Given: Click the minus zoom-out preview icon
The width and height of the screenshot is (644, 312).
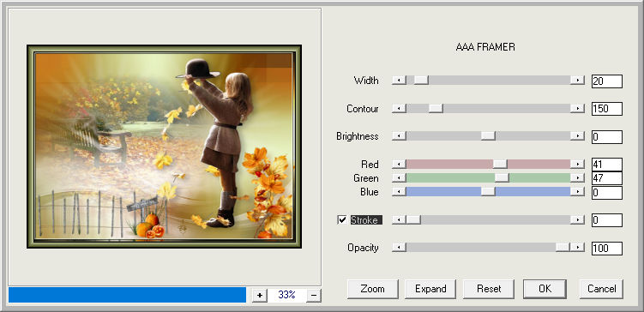Looking at the screenshot, I should 313,295.
